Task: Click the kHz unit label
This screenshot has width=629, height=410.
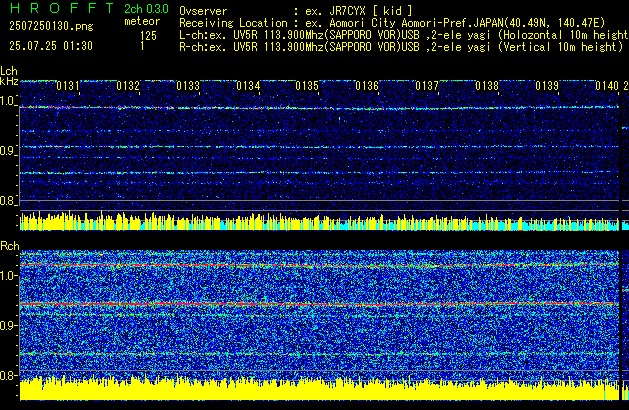Action: 9,81
